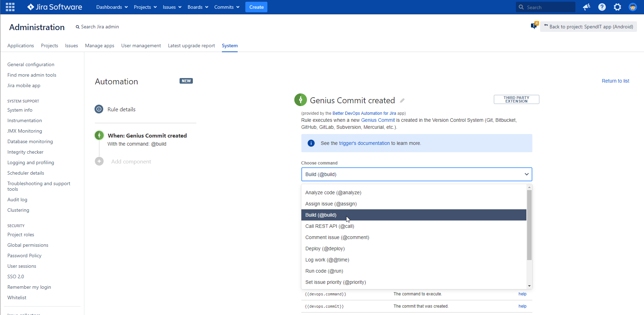Open System info in sidebar
Image resolution: width=644 pixels, height=315 pixels.
point(20,110)
